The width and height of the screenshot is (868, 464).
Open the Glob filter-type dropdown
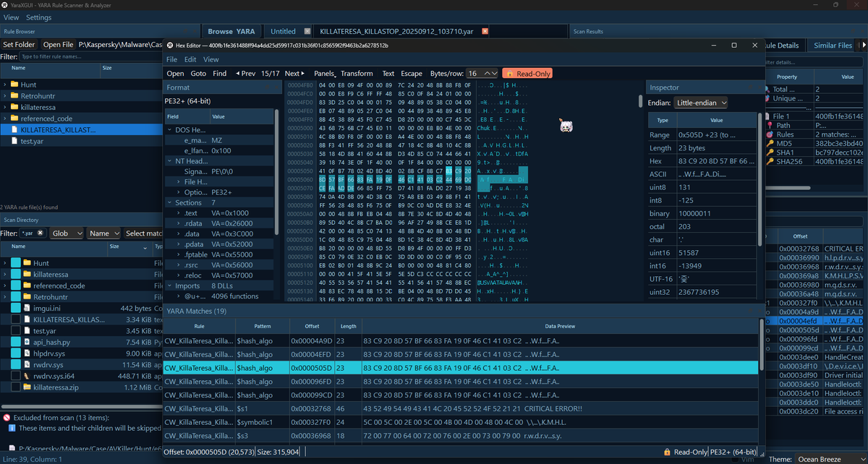pyautogui.click(x=67, y=233)
